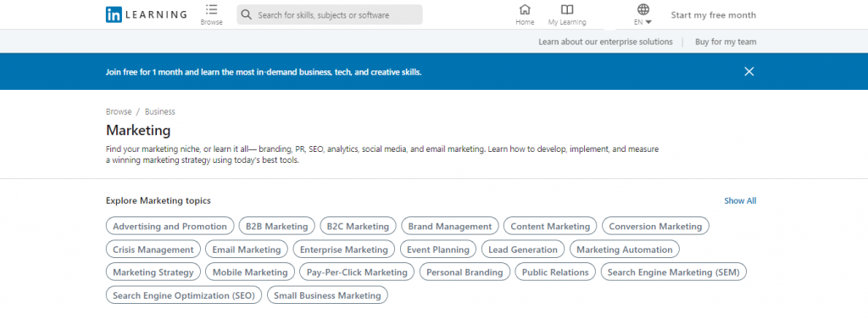Focus the skills search field
Viewport: 868px width, 320px height.
click(x=330, y=15)
